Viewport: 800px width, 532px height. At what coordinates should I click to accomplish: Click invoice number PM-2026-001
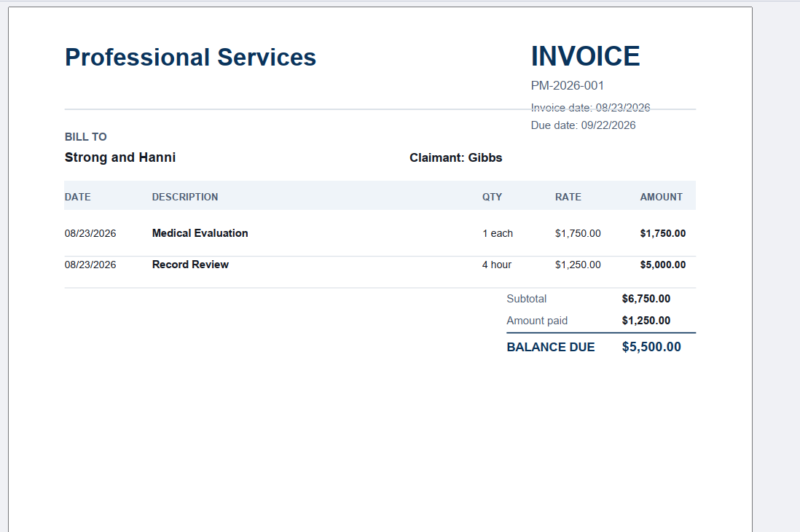point(568,86)
